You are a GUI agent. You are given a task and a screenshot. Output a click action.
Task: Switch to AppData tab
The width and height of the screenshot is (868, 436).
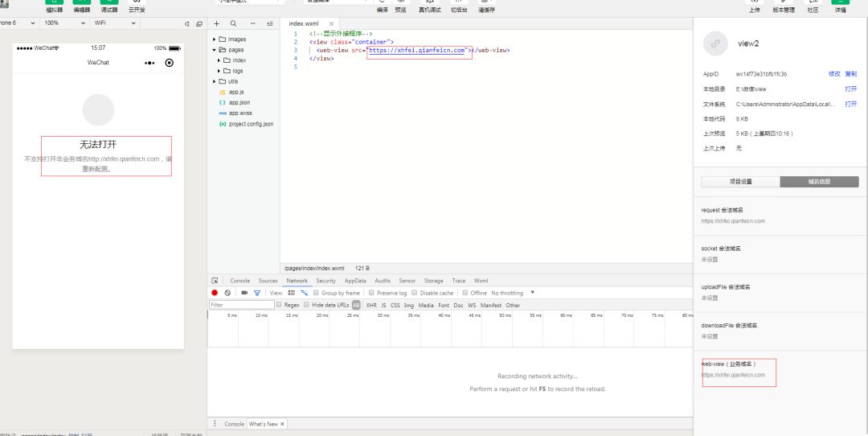pos(355,281)
